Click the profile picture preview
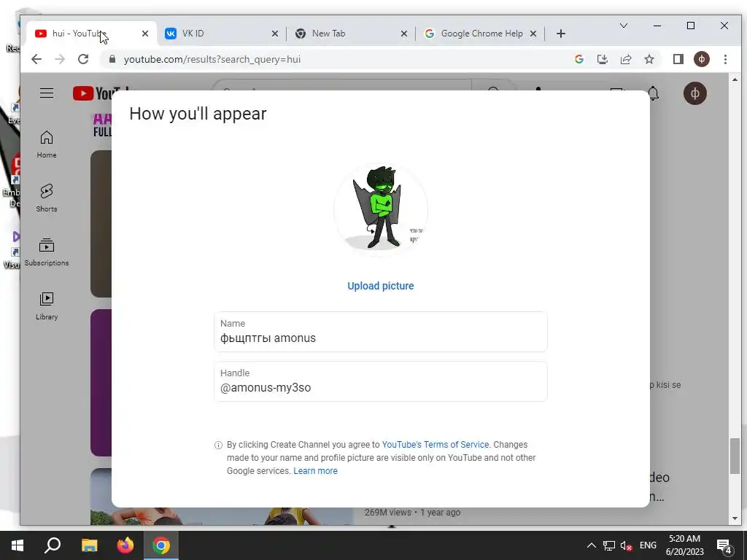The image size is (747, 560). tap(380, 209)
